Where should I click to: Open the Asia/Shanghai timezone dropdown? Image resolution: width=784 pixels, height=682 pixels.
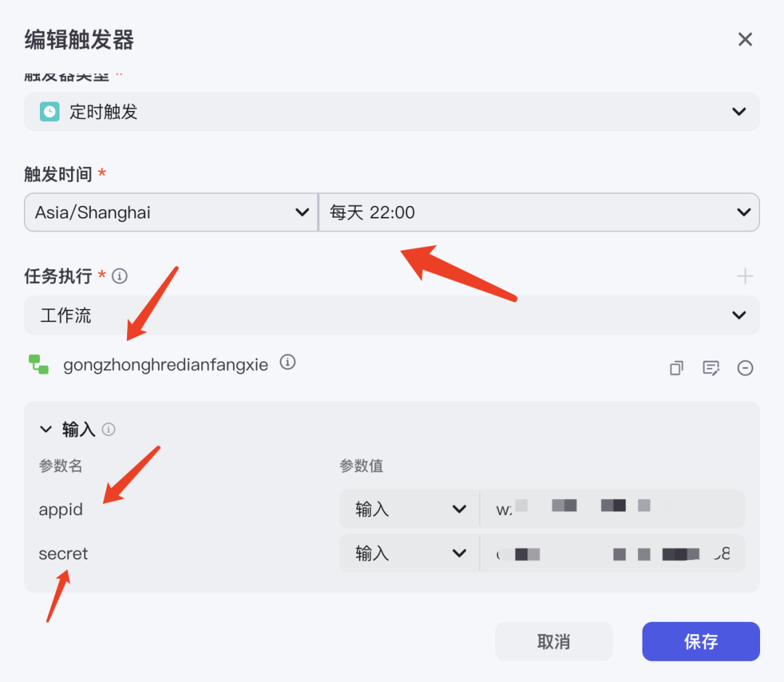[x=171, y=213]
